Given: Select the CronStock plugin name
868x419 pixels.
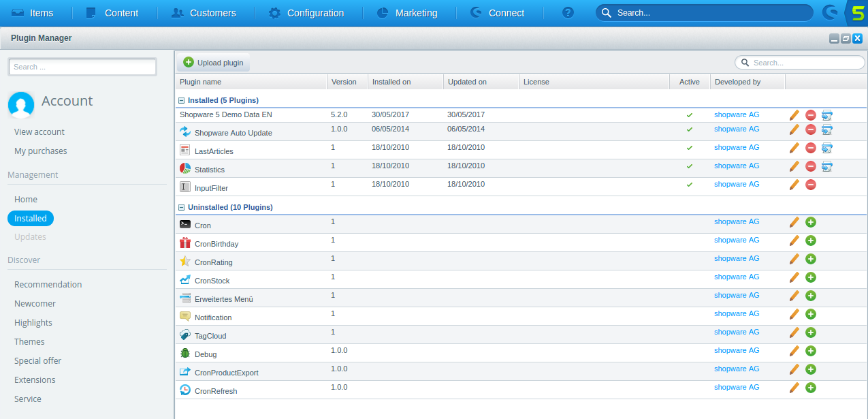Looking at the screenshot, I should pos(212,281).
